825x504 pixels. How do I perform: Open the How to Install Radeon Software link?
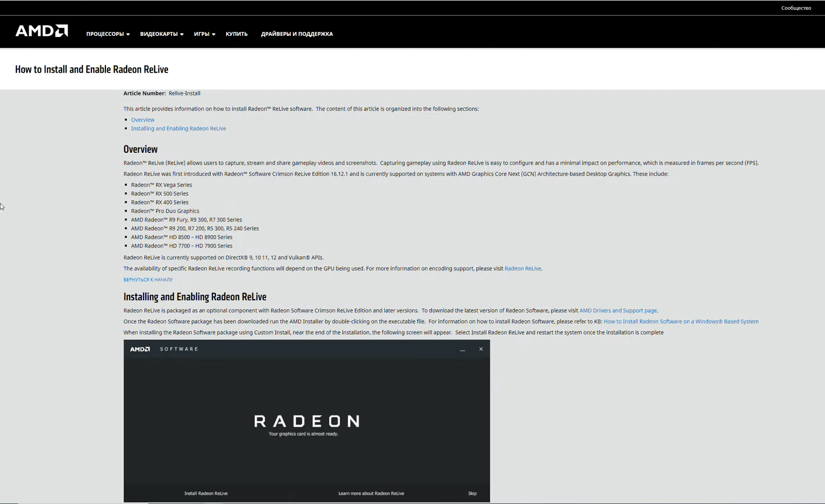pyautogui.click(x=681, y=321)
